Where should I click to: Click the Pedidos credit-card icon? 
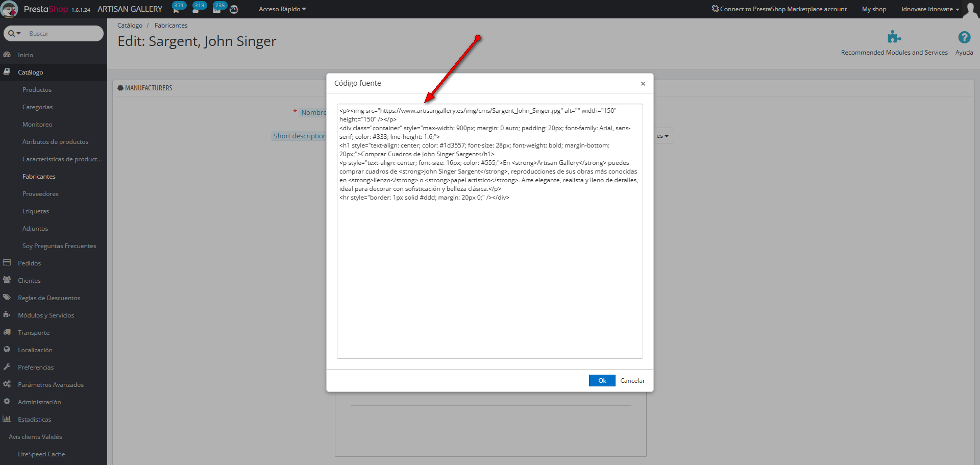tap(7, 263)
